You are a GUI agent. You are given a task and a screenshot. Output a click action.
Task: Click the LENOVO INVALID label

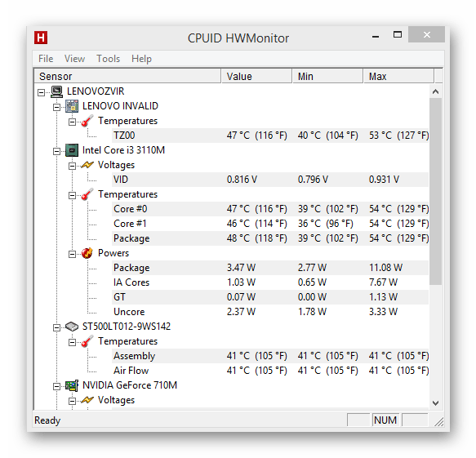click(120, 106)
